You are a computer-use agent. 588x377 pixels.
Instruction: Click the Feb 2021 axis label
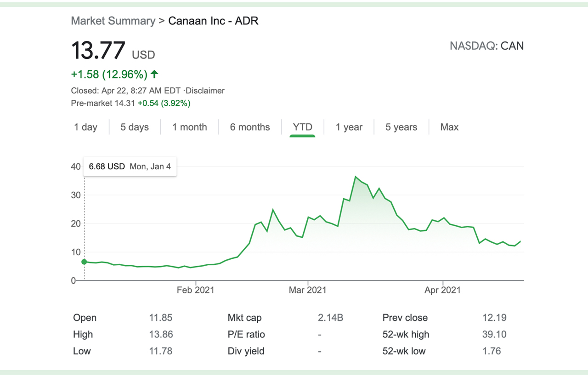(x=196, y=290)
